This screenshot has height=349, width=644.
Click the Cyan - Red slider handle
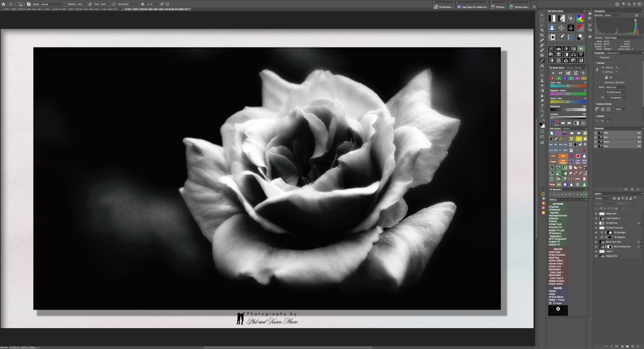click(x=568, y=86)
